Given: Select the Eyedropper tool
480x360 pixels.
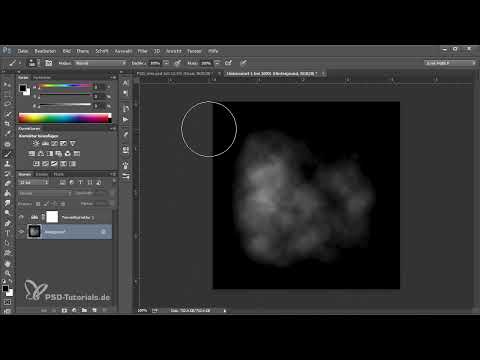Looking at the screenshot, I should [7, 134].
